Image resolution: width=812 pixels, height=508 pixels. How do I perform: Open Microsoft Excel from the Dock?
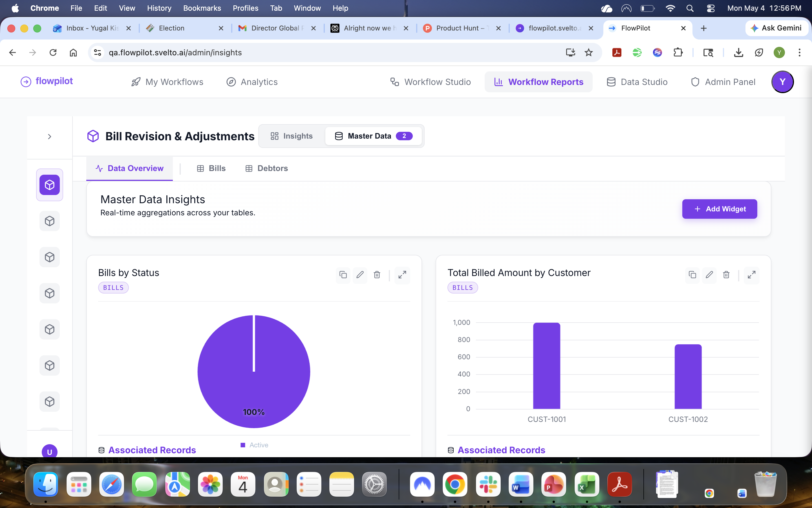[x=586, y=485]
